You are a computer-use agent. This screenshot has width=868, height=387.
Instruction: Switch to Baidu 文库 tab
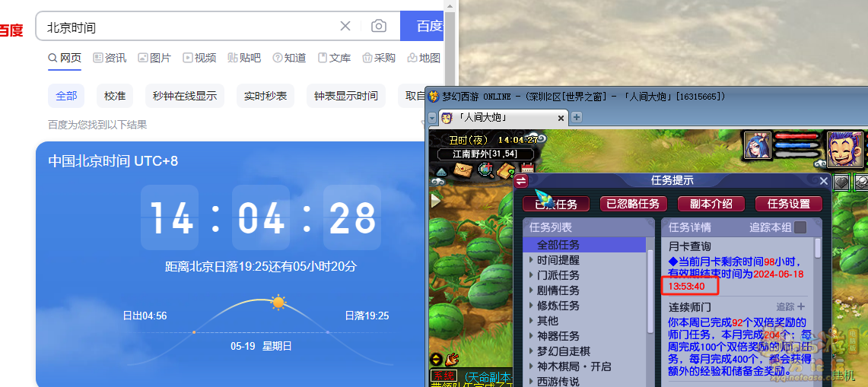(335, 58)
